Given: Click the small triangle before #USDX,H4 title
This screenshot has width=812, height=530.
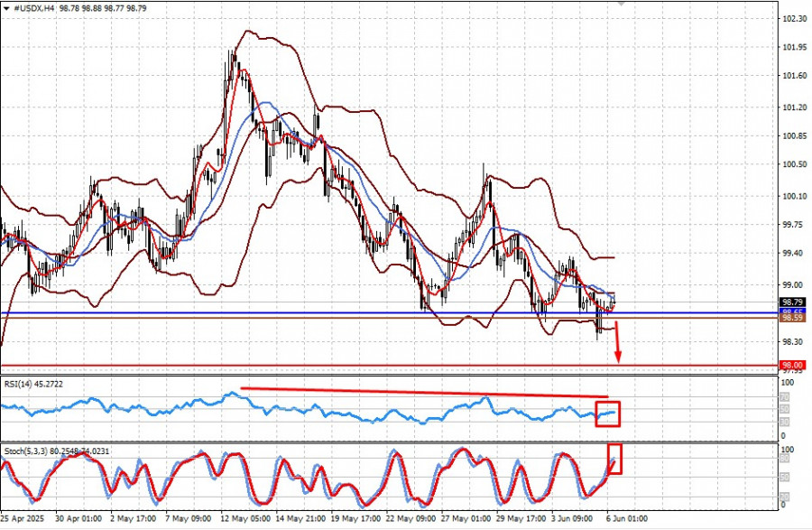Looking at the screenshot, I should 6,8.
